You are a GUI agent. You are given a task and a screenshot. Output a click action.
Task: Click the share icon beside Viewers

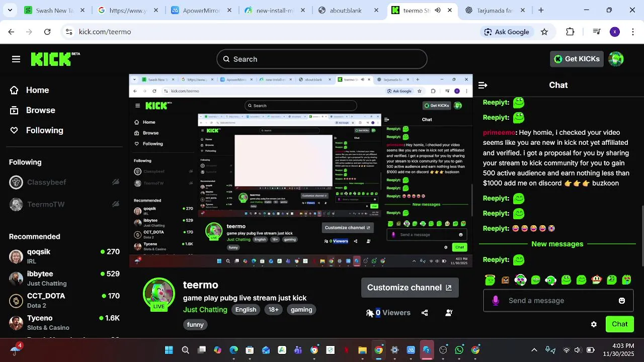(x=425, y=313)
